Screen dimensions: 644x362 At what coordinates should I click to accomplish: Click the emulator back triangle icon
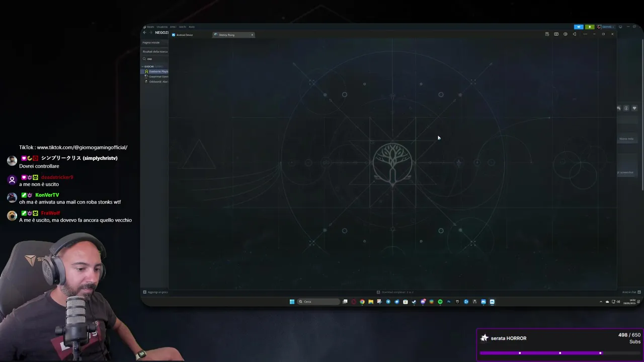pyautogui.click(x=575, y=34)
